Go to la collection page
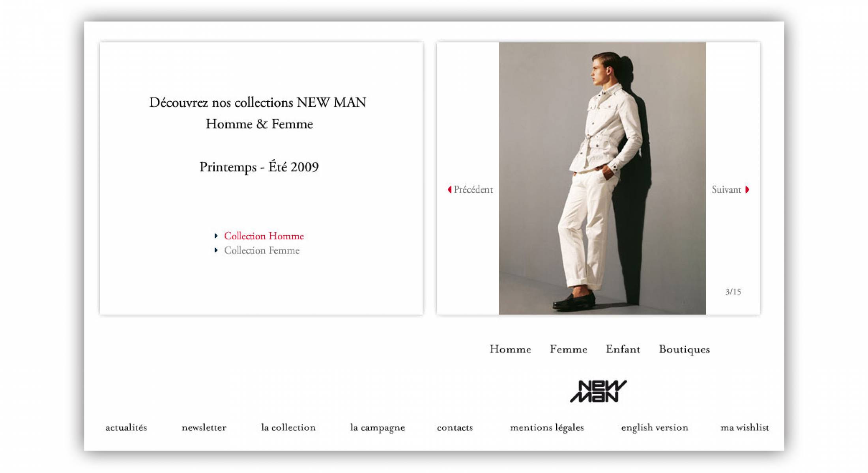Screen dimensions: 868x473 (x=288, y=427)
